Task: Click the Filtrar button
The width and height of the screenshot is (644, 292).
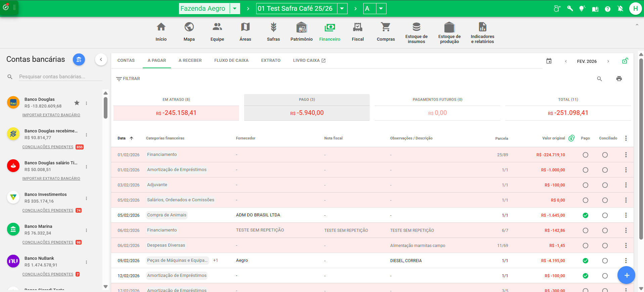Action: [x=128, y=79]
